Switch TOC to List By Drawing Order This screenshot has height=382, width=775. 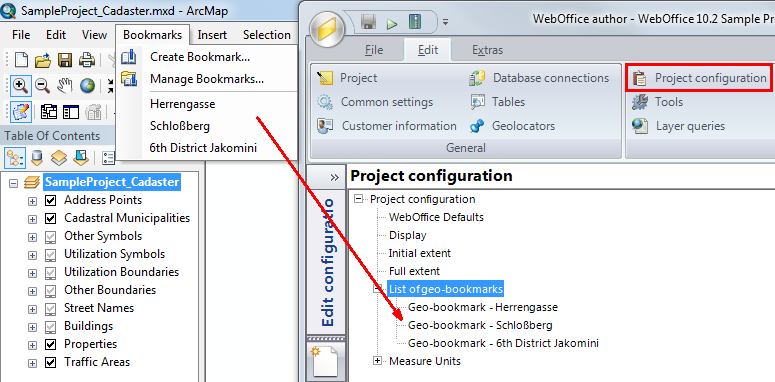pos(15,158)
